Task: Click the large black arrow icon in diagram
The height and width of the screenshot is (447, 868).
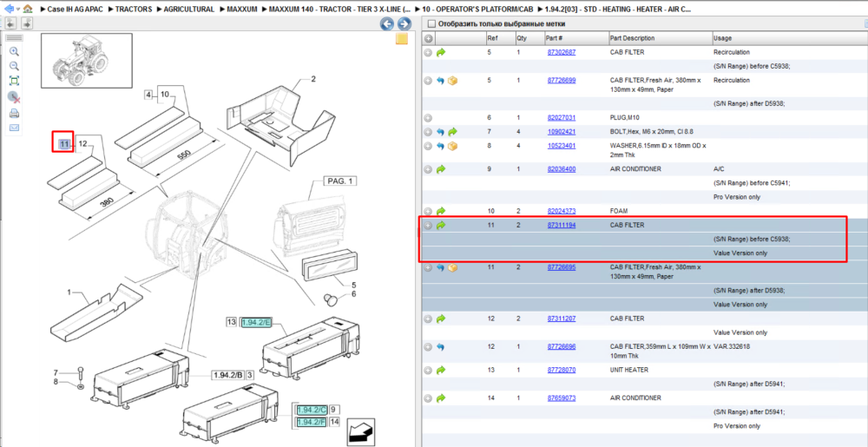Action: (x=360, y=431)
